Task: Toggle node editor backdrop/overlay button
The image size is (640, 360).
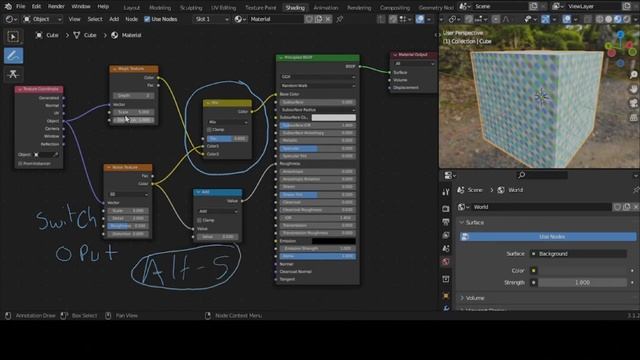Action: click(420, 19)
